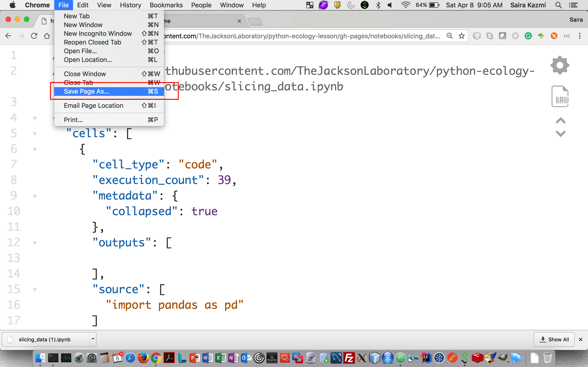This screenshot has height=367, width=588.
Task: Click the RAW file icon on the page
Action: 560,96
